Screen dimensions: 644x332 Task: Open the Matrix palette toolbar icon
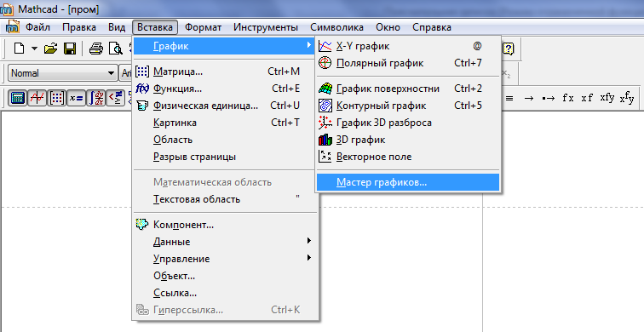click(x=57, y=98)
